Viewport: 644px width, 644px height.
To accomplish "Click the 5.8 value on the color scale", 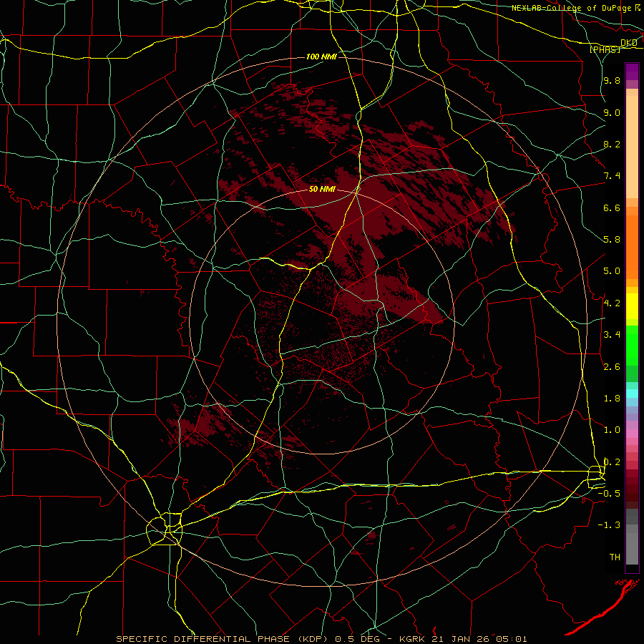I will pos(612,240).
